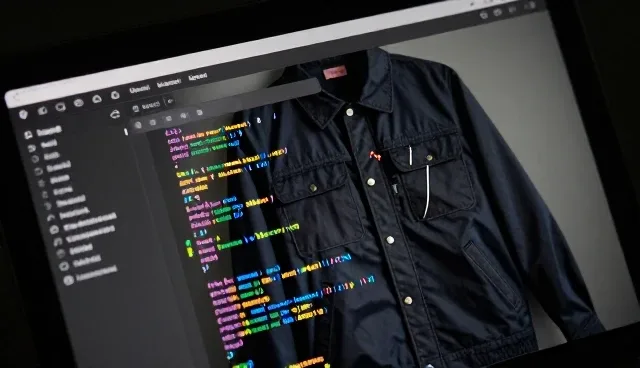
Task: Select the monitor-shaped toolbar icon
Action: 60,107
